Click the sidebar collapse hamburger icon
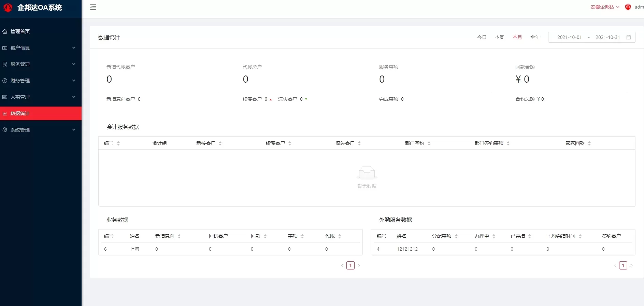Screen dimensions: 644x306 pos(93,7)
